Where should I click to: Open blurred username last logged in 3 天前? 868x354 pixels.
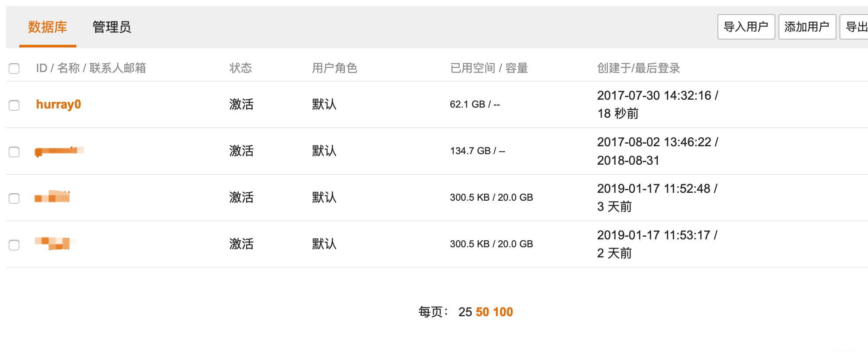(x=52, y=197)
